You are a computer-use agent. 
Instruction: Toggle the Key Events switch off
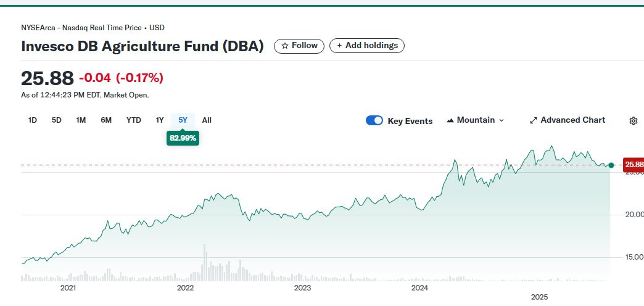click(374, 120)
